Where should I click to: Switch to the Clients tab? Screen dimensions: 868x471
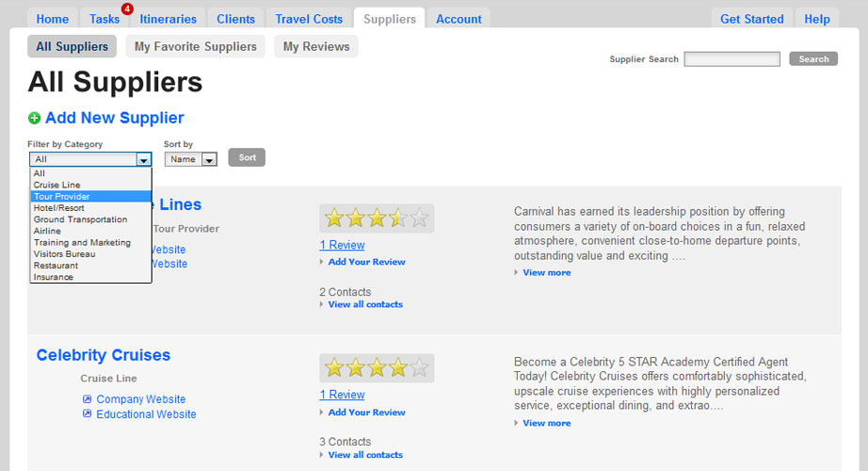coord(235,19)
